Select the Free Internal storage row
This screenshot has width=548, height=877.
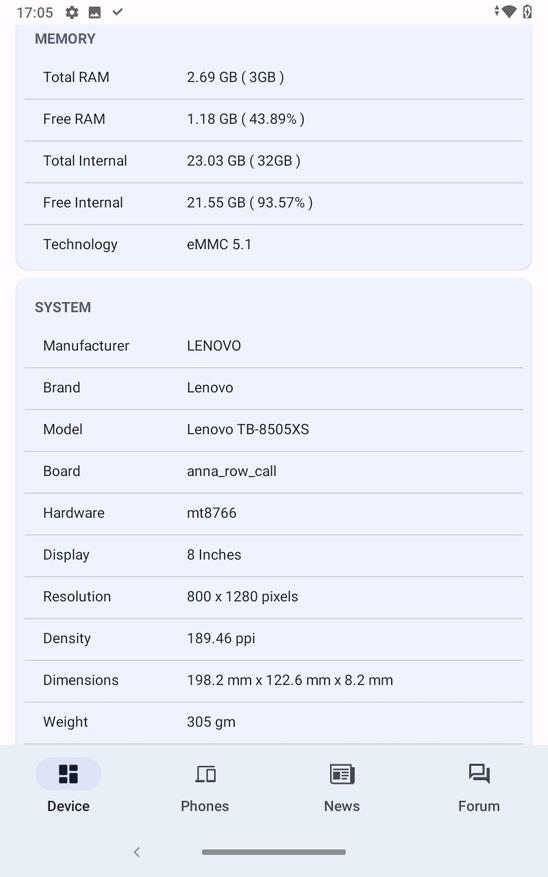click(x=274, y=202)
